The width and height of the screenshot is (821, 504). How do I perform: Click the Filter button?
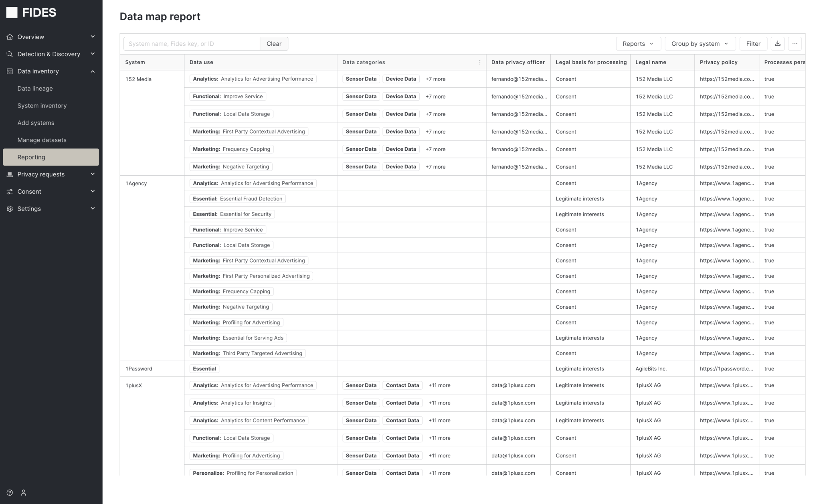point(753,44)
